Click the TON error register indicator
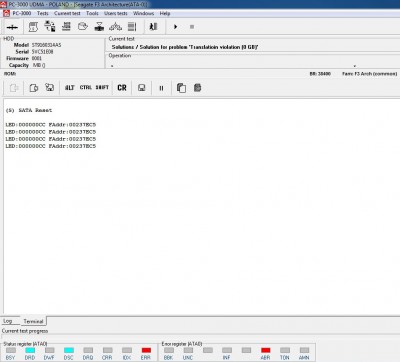The height and width of the screenshot is (362, 400). point(285,350)
